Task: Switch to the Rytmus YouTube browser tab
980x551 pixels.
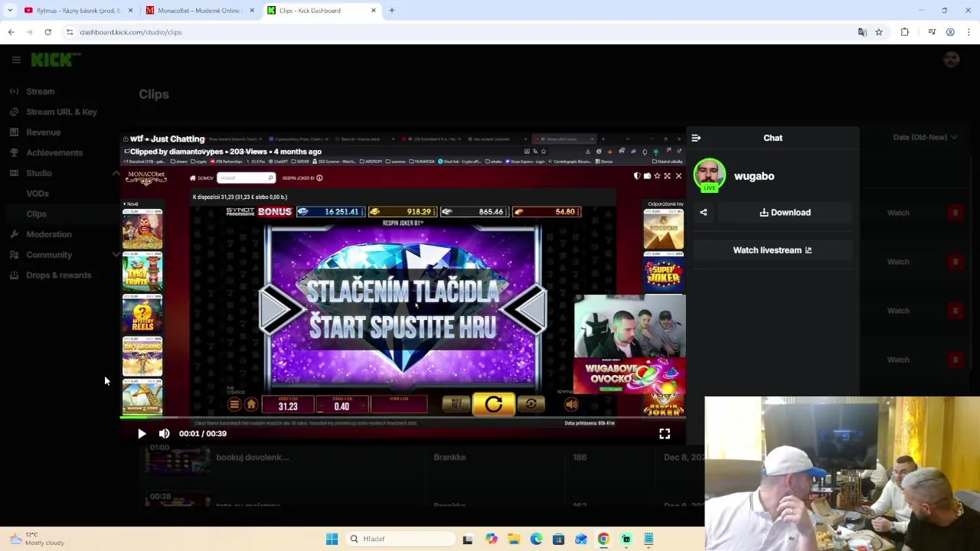Action: (x=77, y=11)
